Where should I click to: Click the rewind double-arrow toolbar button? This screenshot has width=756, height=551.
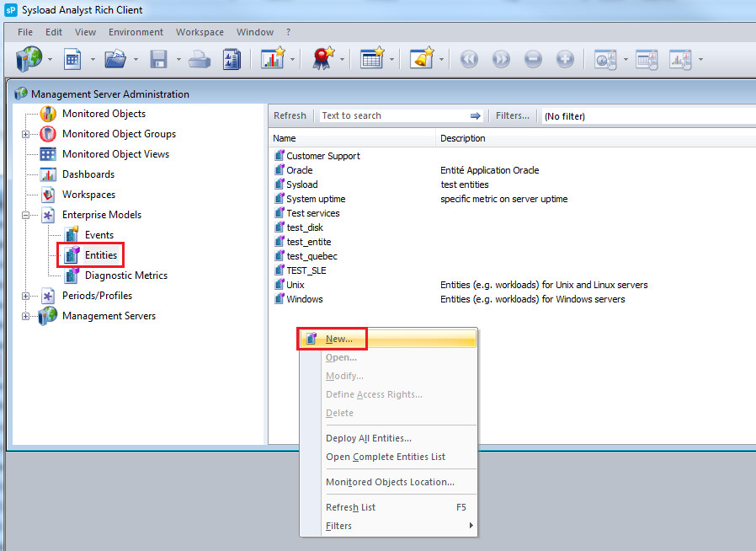click(x=469, y=59)
